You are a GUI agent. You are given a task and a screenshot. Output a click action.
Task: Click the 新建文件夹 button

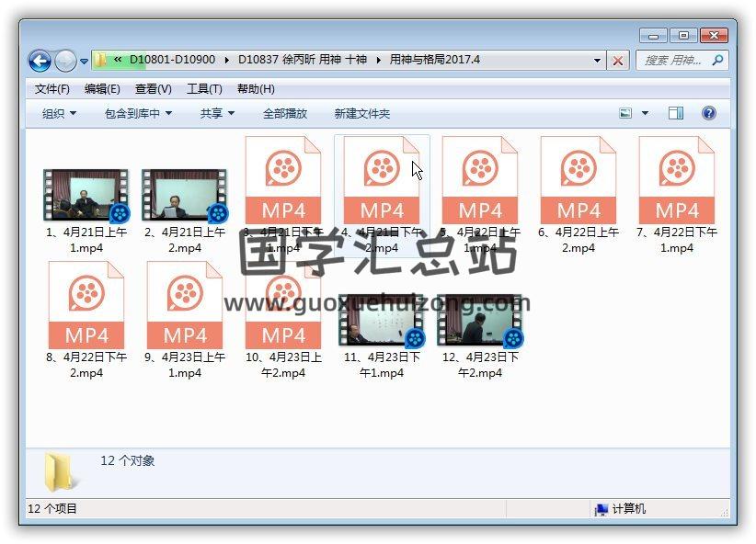[x=362, y=114]
